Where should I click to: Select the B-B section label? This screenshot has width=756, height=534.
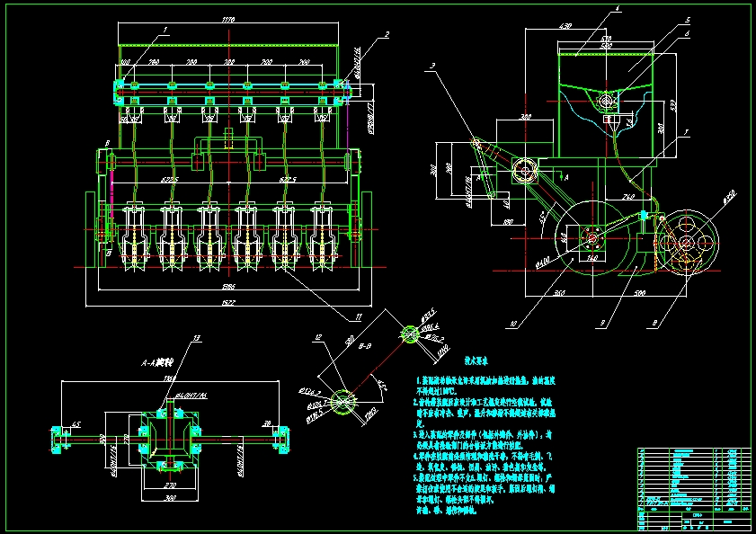[x=365, y=346]
